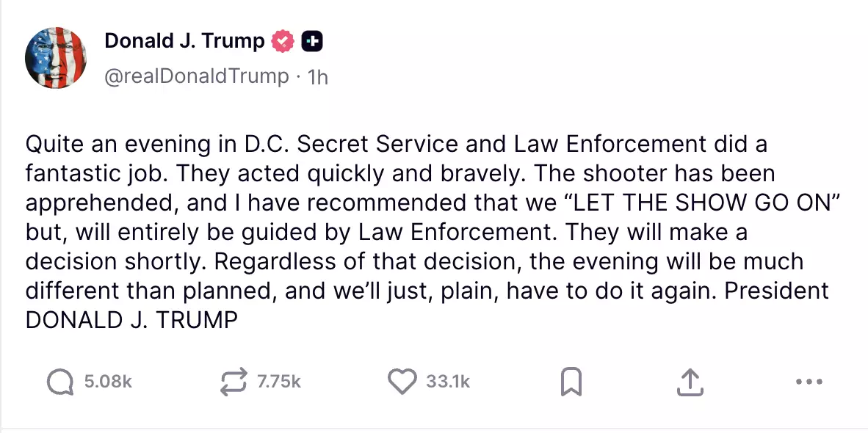Viewport: 868px width, 433px height.
Task: View the 7.75k reposts count
Action: [x=279, y=382]
